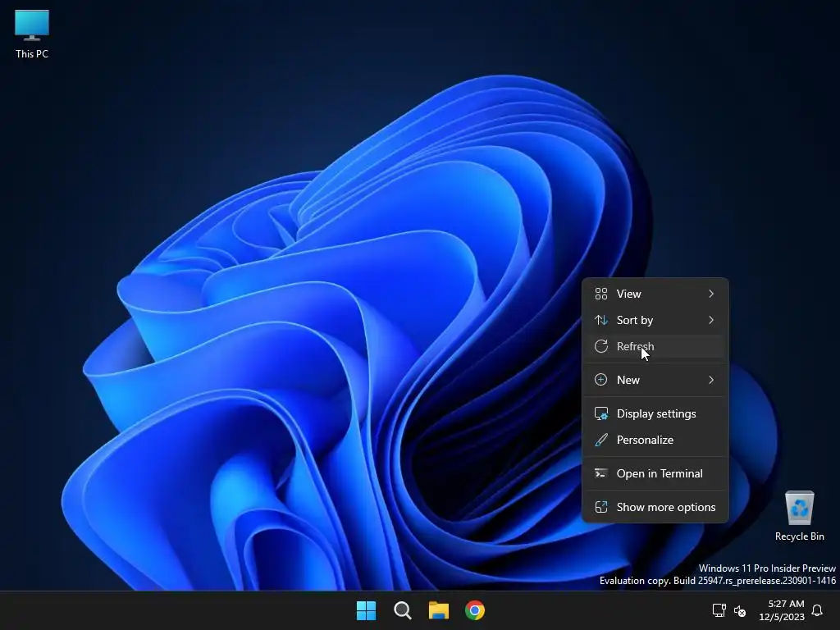This screenshot has height=630, width=840.
Task: Choose Personalize from the context menu
Action: click(x=655, y=440)
